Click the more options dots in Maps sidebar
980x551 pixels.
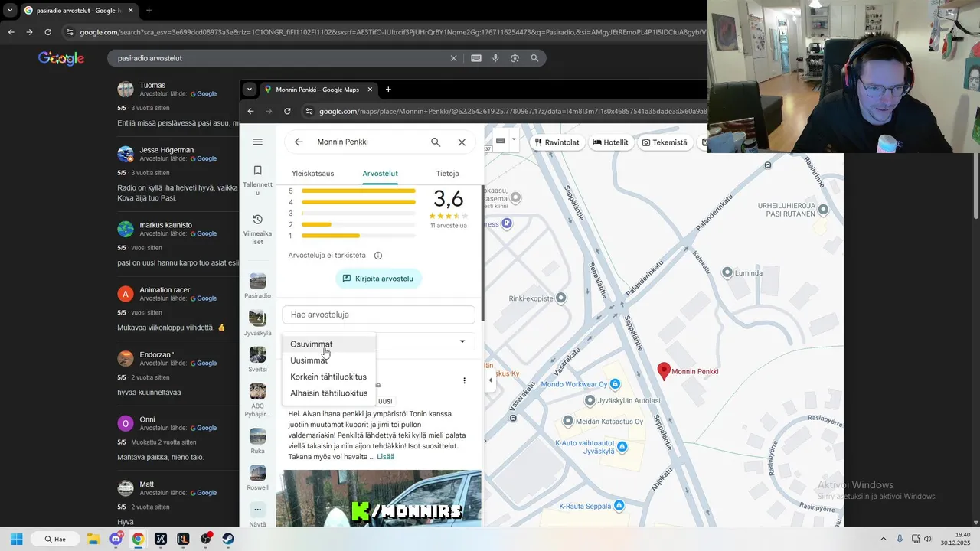pyautogui.click(x=257, y=510)
